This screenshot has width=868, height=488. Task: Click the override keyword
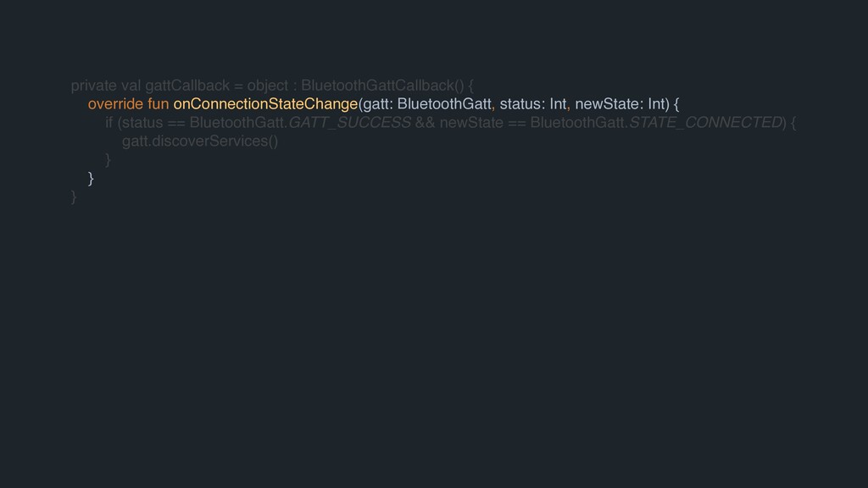click(115, 104)
